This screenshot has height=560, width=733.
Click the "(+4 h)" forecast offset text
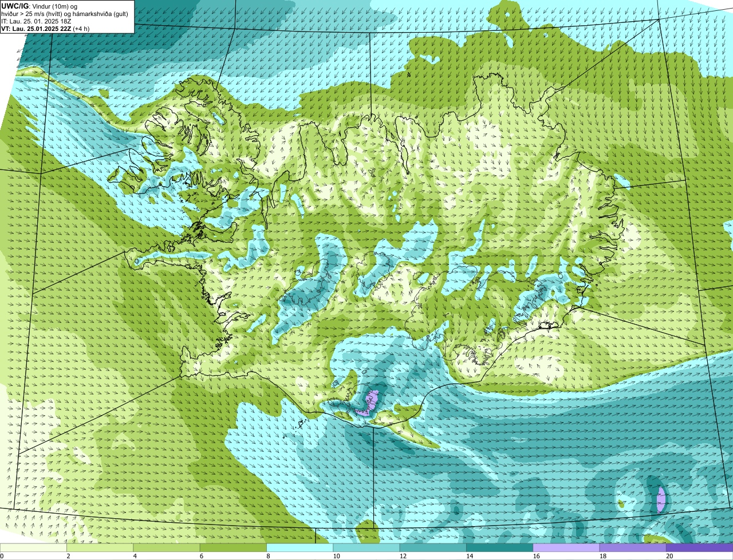(82, 29)
